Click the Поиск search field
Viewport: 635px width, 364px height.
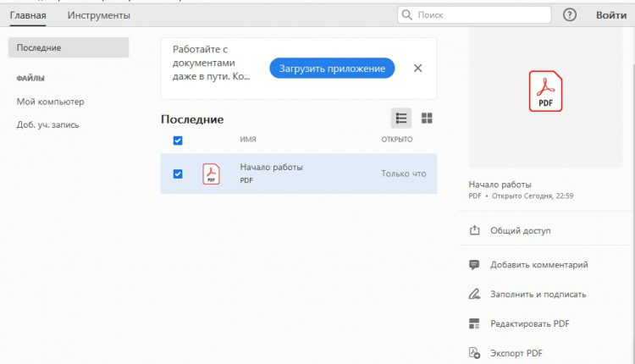point(474,15)
